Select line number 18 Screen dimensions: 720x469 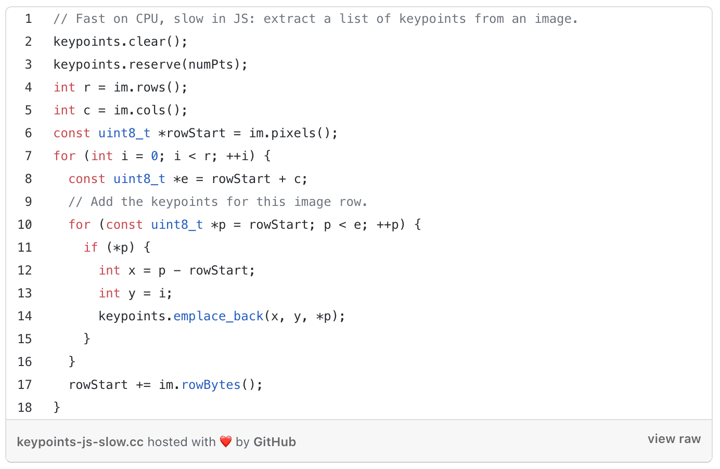click(x=25, y=407)
